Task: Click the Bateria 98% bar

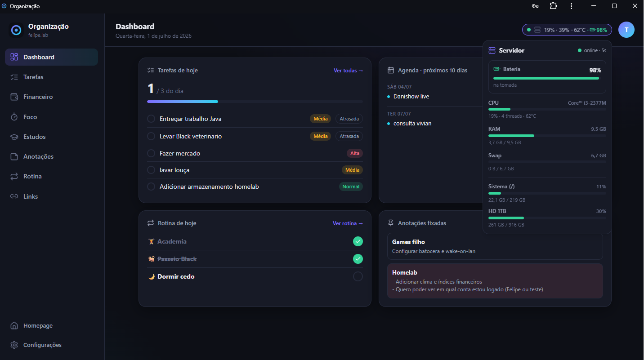Action: click(x=547, y=78)
